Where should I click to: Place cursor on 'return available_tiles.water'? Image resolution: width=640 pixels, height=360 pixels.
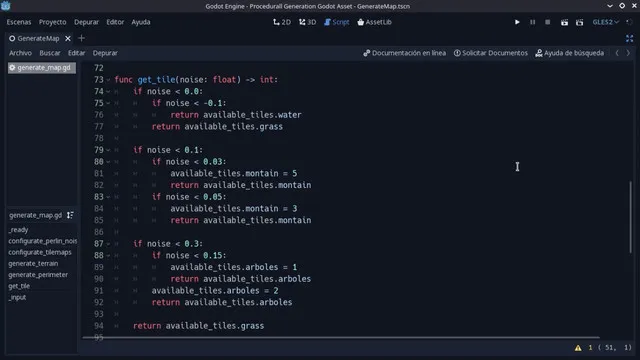(x=236, y=115)
